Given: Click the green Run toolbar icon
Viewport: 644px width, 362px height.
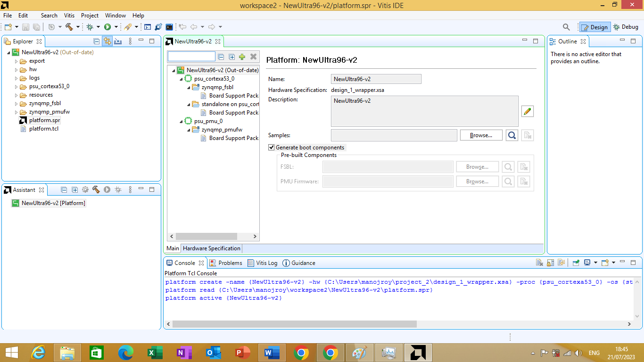Looking at the screenshot, I should pos(107,27).
